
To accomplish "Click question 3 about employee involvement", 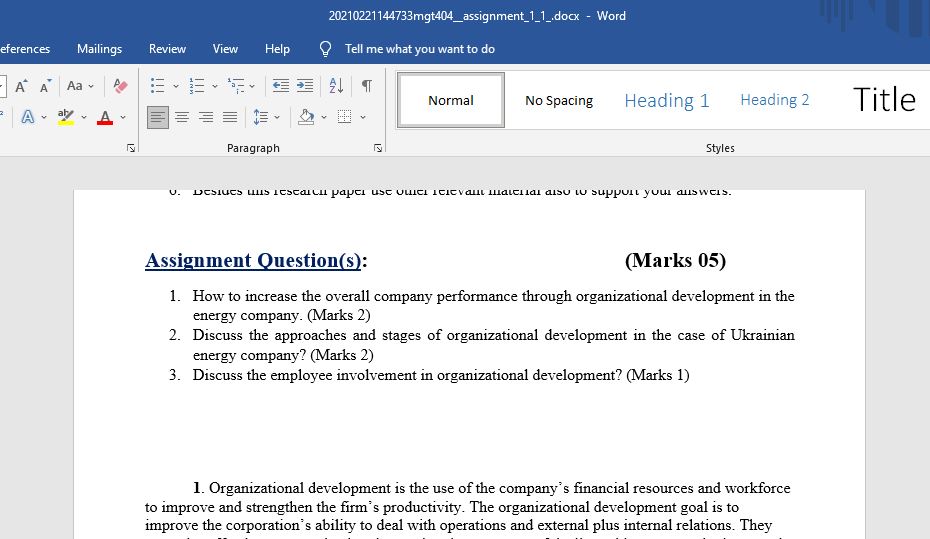I will (x=441, y=375).
